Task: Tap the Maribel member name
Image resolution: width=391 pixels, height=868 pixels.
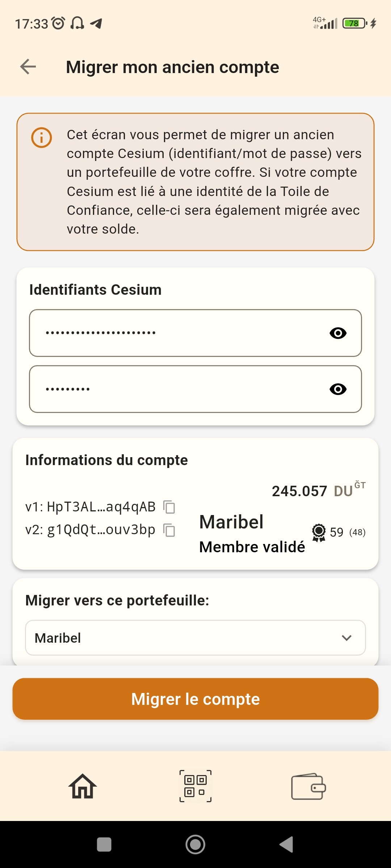Action: 231,522
